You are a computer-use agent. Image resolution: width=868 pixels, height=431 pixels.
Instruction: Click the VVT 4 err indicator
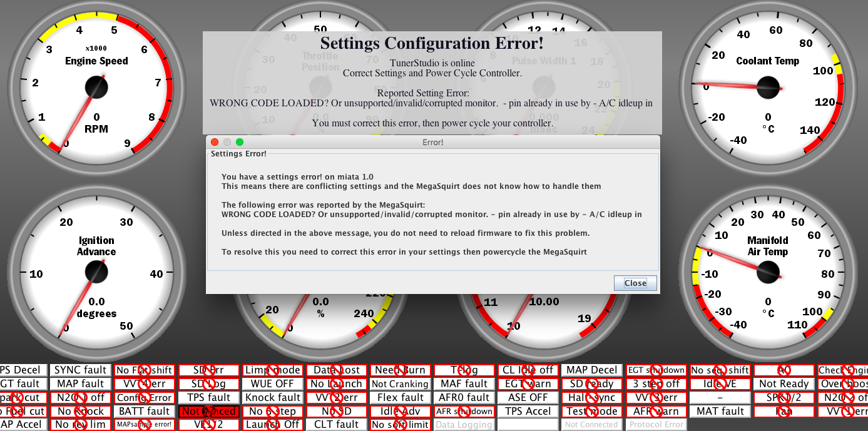pos(144,383)
